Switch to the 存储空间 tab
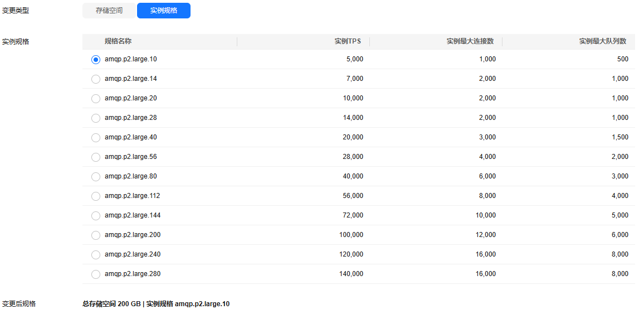Screen dimensions: 644x314 coord(109,11)
